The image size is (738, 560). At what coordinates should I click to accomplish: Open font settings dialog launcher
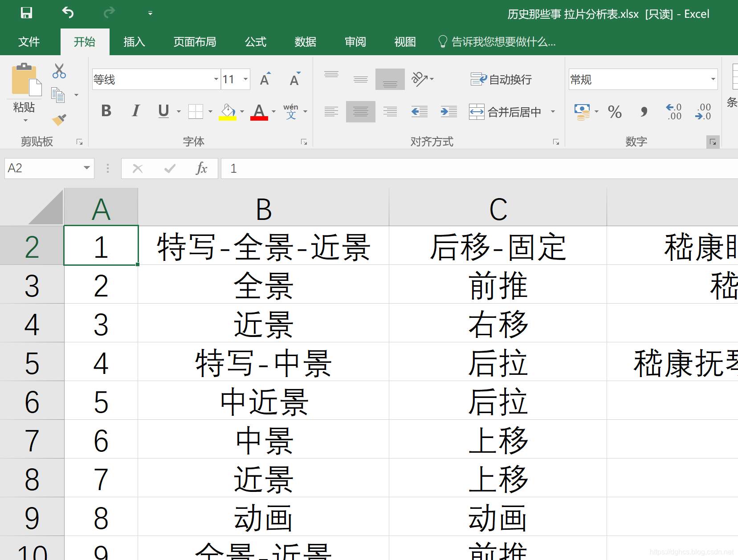coord(304,142)
